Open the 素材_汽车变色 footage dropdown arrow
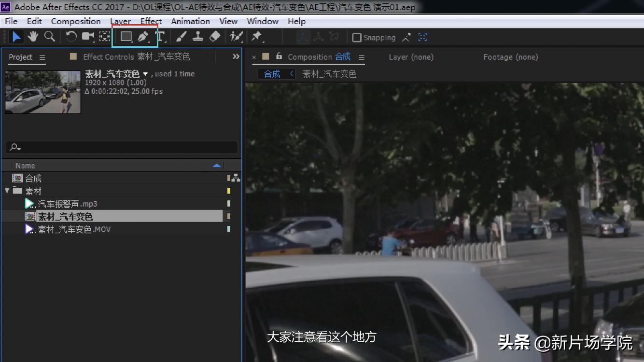The image size is (644, 362). coord(146,74)
